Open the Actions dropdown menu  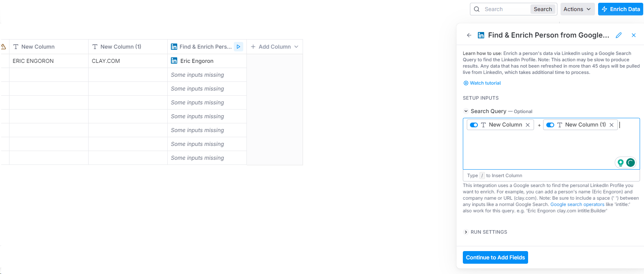point(577,9)
